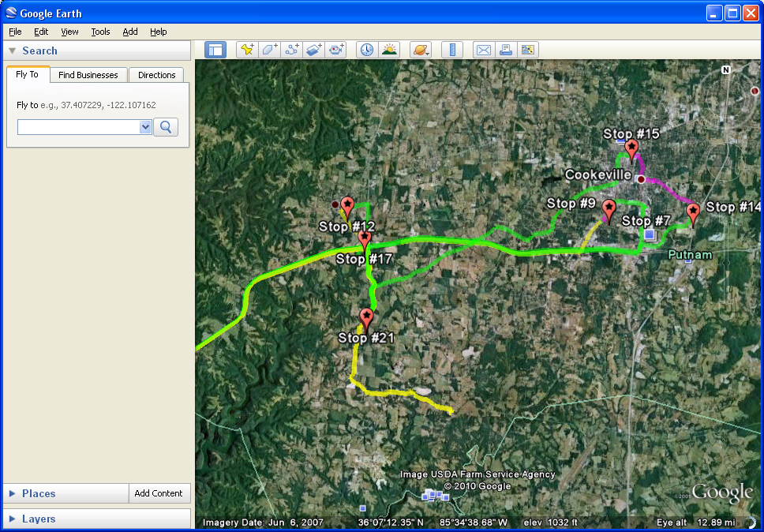Open the Edit menu
This screenshot has width=764, height=532.
point(41,32)
